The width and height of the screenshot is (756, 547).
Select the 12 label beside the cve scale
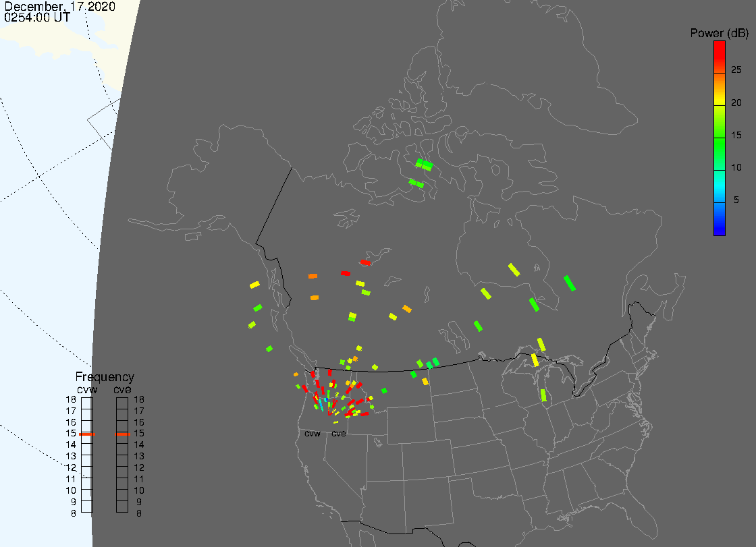[139, 467]
